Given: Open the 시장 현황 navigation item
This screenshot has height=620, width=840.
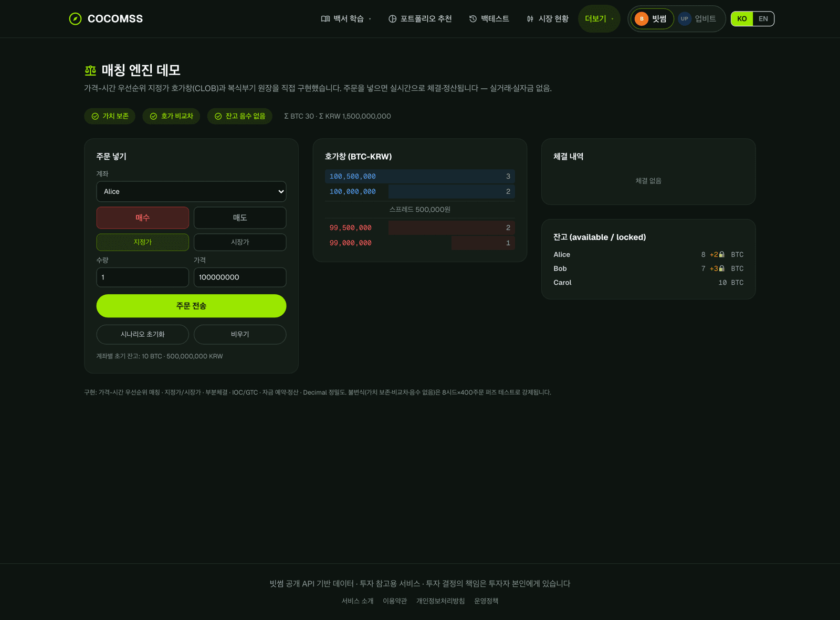Looking at the screenshot, I should (x=548, y=19).
